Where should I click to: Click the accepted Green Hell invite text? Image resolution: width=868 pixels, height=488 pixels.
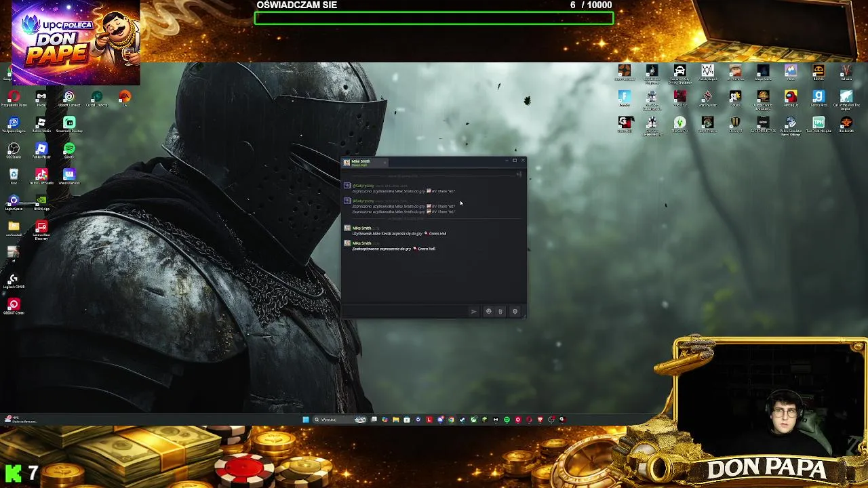(393, 249)
